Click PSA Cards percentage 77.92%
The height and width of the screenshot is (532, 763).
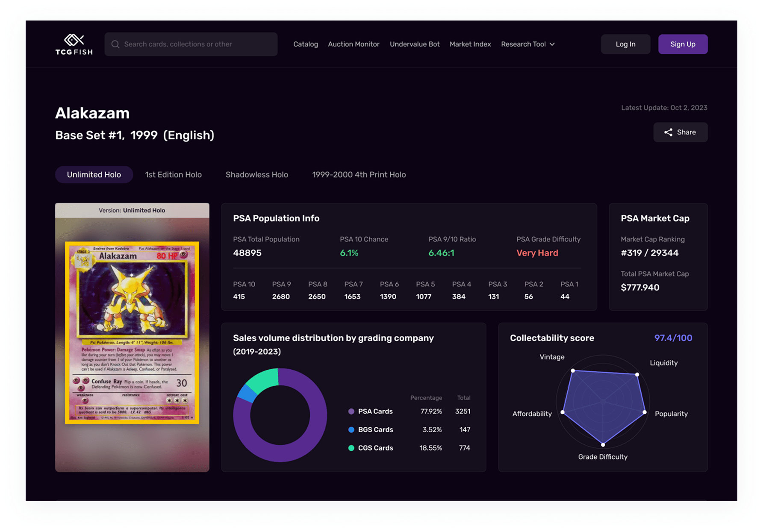click(x=431, y=411)
